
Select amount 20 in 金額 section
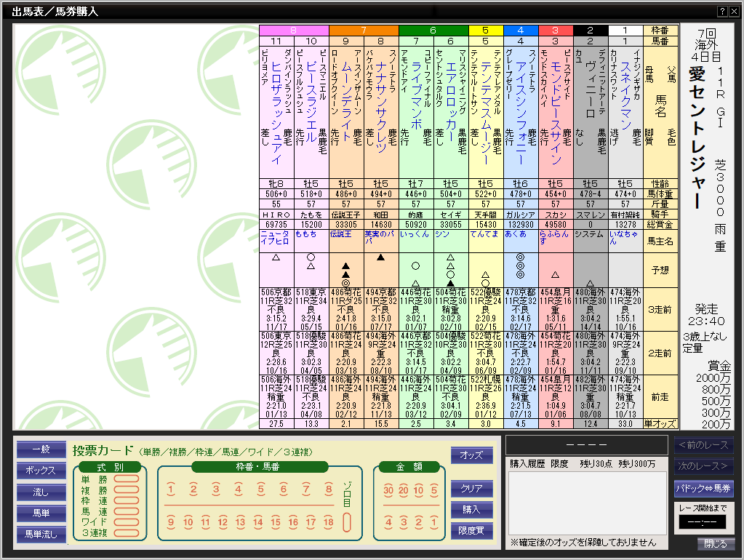[x=404, y=491]
